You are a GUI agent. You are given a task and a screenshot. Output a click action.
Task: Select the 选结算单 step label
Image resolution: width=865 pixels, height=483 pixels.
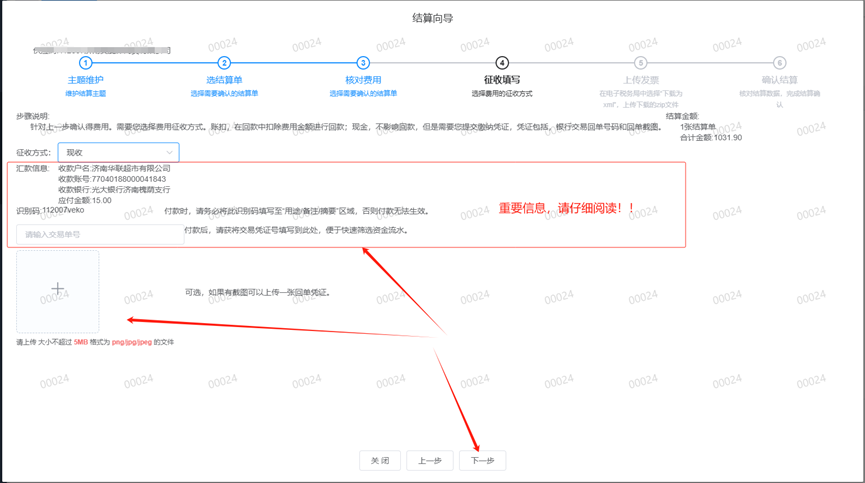(224, 80)
